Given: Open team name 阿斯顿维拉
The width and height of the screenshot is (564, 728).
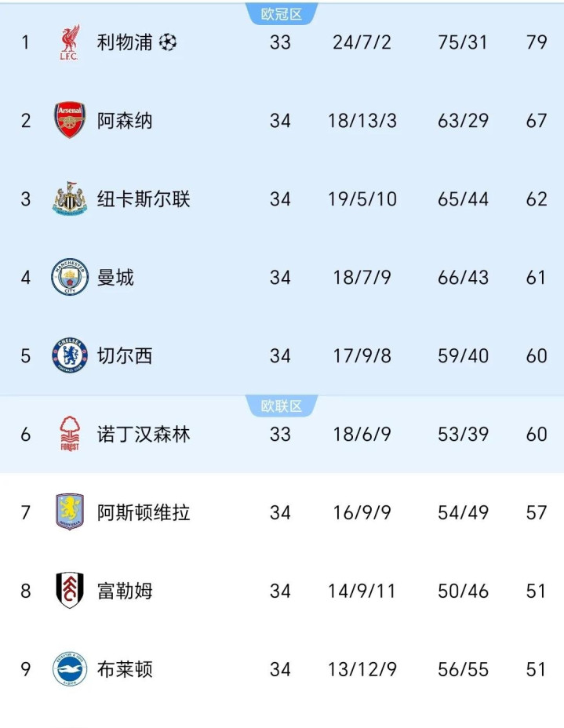Looking at the screenshot, I should pos(144,512).
